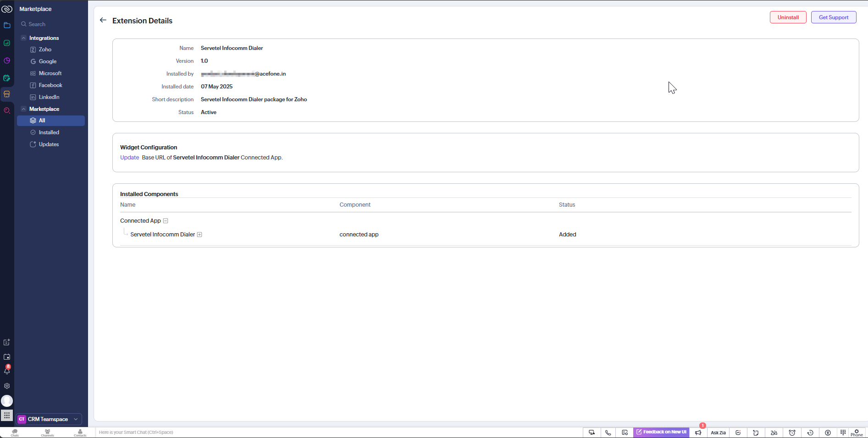Open the Installed extensions list
The height and width of the screenshot is (438, 868).
coord(49,132)
